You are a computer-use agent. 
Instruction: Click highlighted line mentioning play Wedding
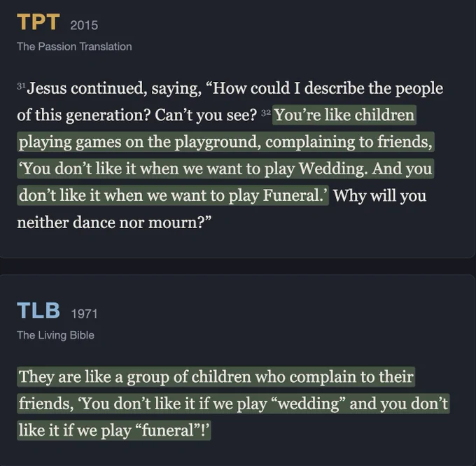pos(225,169)
